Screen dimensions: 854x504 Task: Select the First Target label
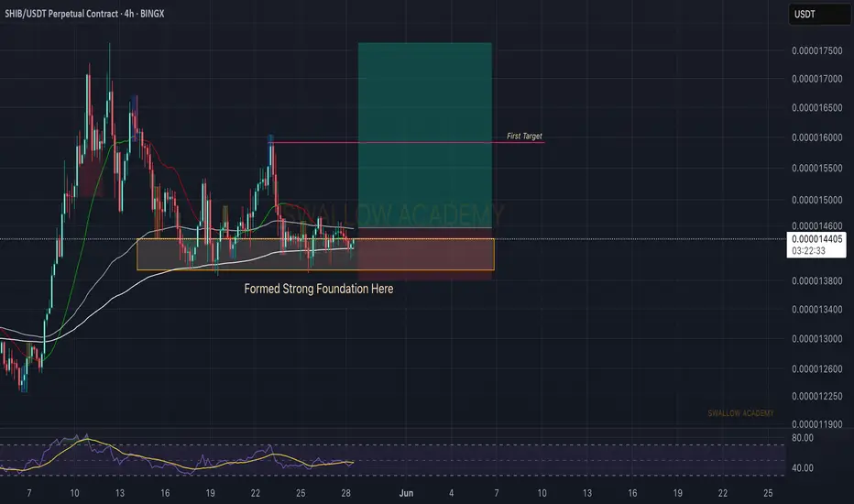524,136
